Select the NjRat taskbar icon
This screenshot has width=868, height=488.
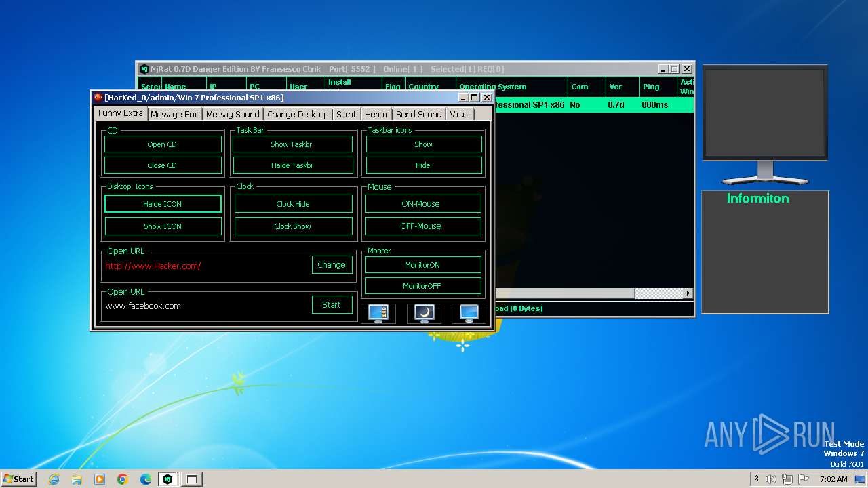(167, 479)
